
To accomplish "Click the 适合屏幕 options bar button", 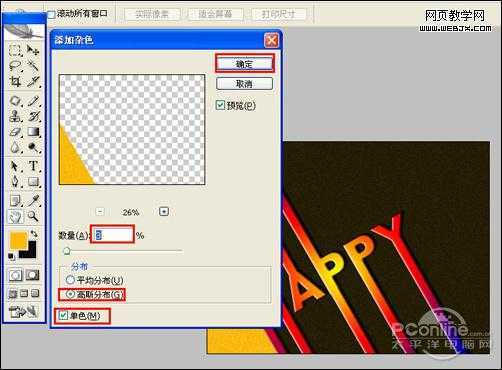I will [x=215, y=14].
